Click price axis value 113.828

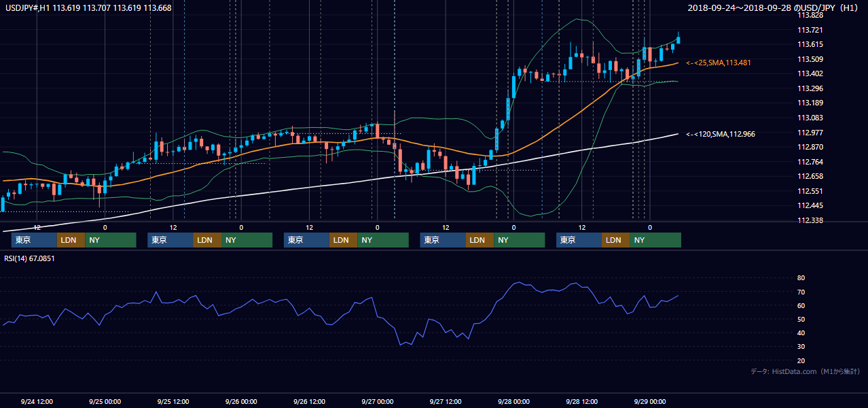(x=810, y=15)
